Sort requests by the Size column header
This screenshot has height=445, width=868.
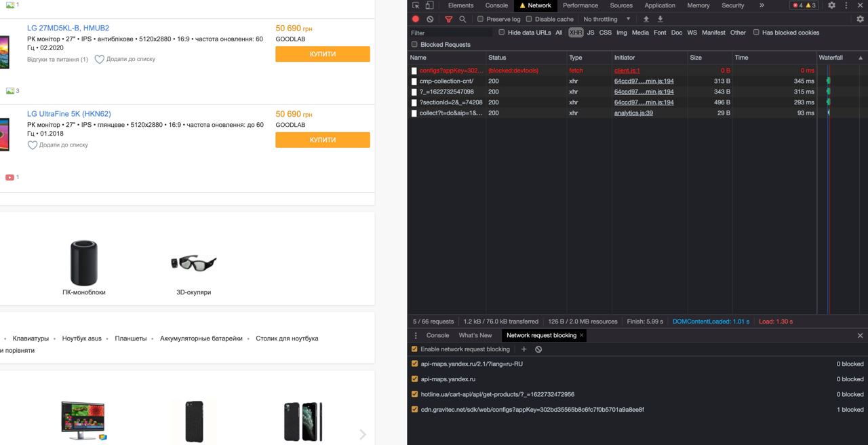tap(709, 58)
